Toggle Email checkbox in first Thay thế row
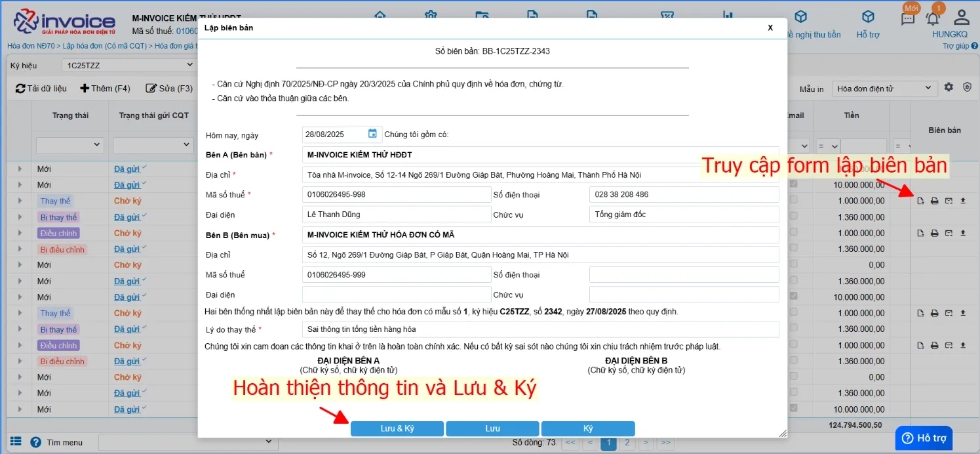 tap(794, 199)
